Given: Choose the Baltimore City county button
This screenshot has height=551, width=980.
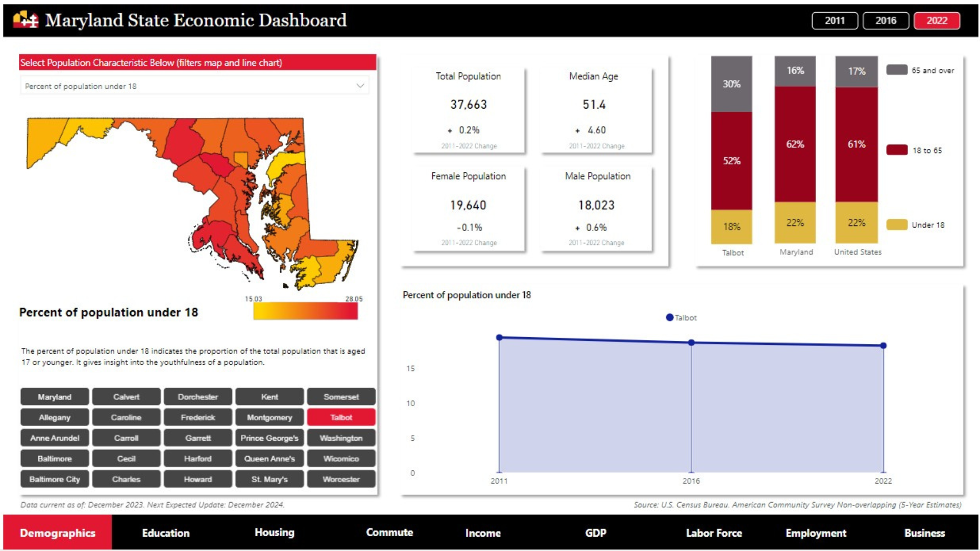Looking at the screenshot, I should tap(55, 479).
